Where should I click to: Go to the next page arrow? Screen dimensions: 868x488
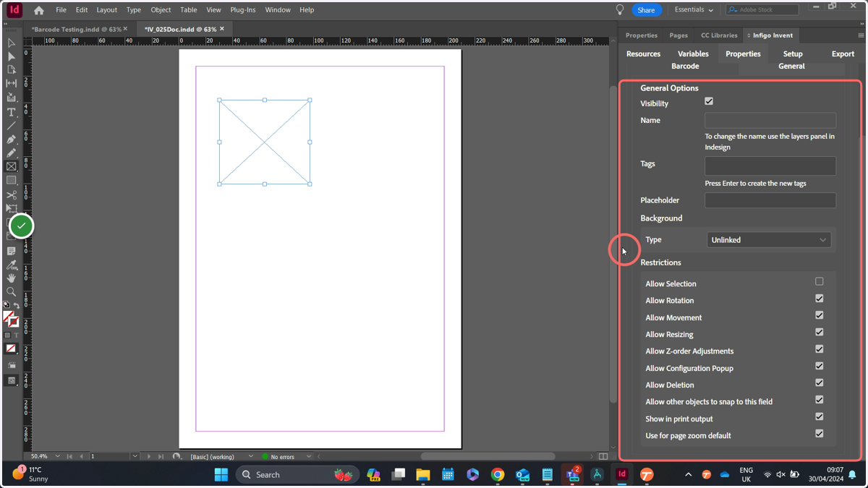click(149, 457)
